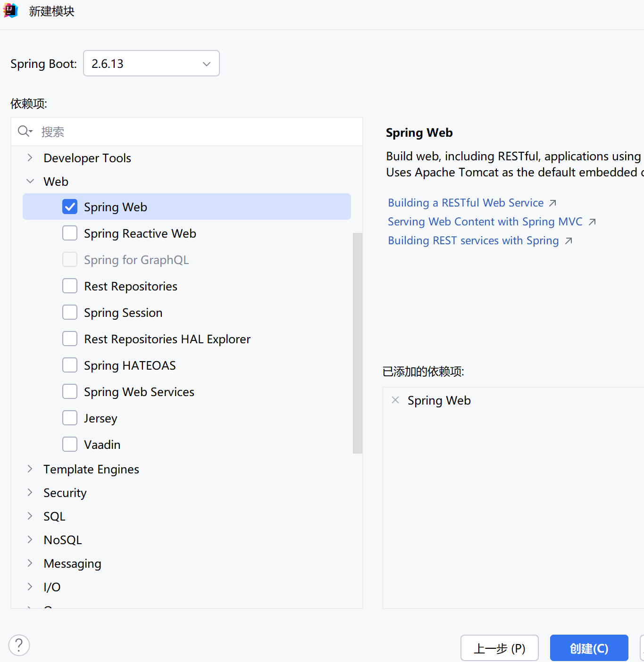Collapse the Web category
Screen dimensions: 644x662
pos(30,181)
